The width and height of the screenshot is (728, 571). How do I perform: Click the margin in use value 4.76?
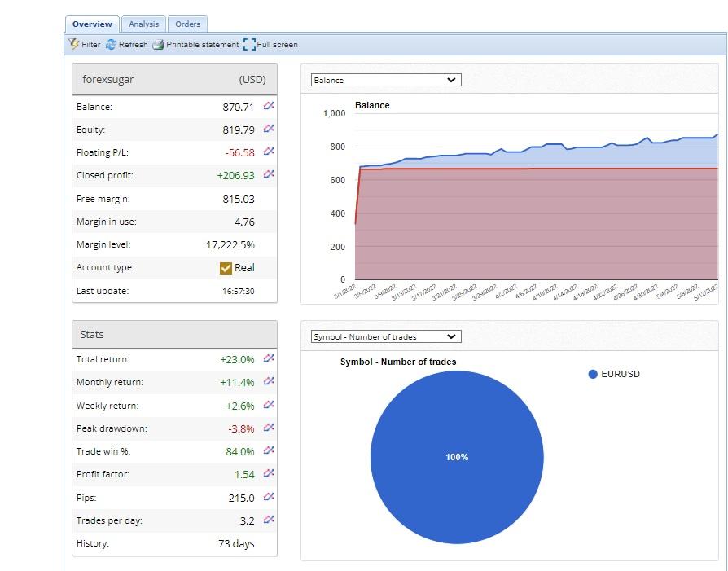pos(244,222)
